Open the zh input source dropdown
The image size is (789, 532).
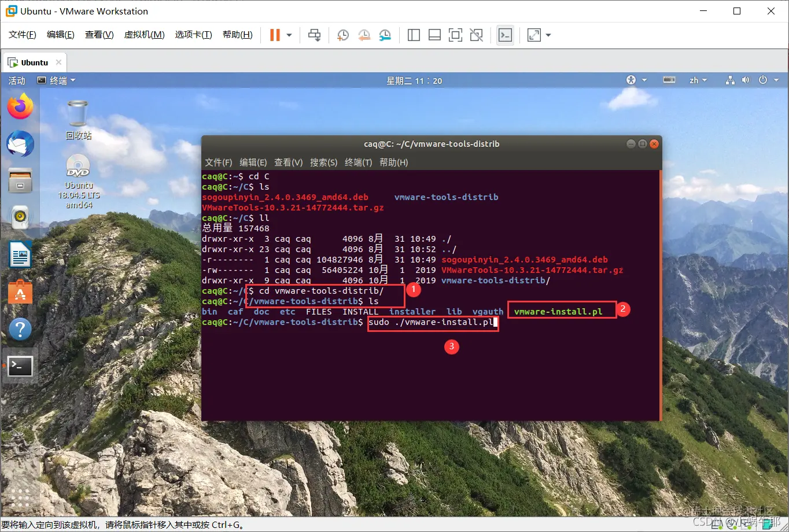[x=698, y=80]
